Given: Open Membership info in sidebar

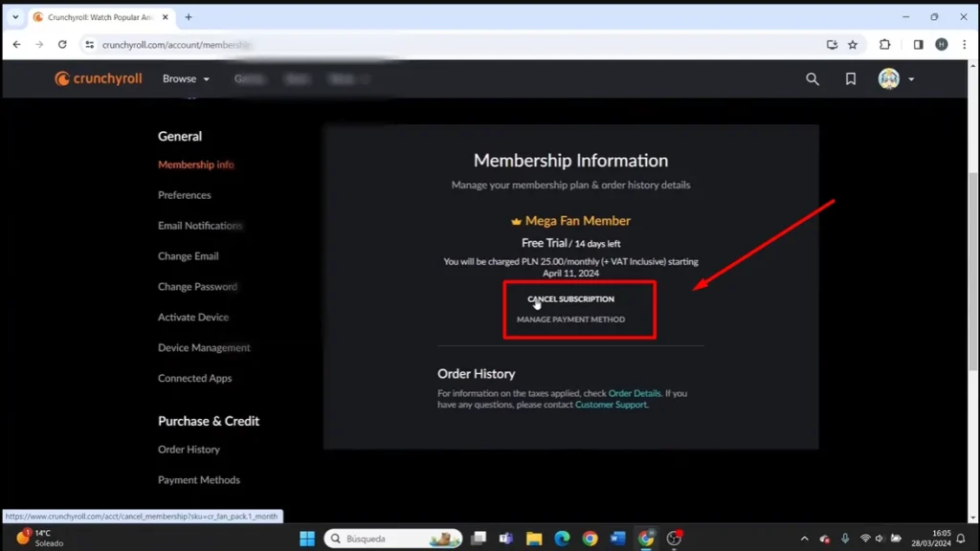Looking at the screenshot, I should pos(195,165).
